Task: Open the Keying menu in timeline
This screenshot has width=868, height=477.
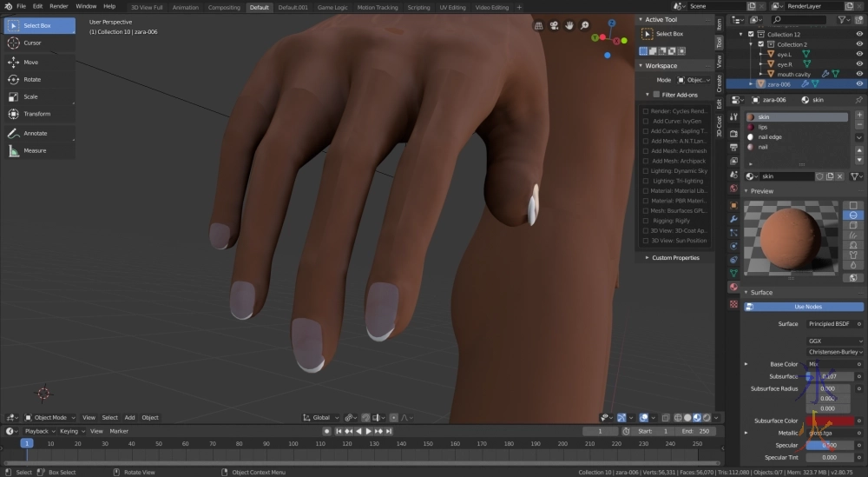Action: coord(69,431)
